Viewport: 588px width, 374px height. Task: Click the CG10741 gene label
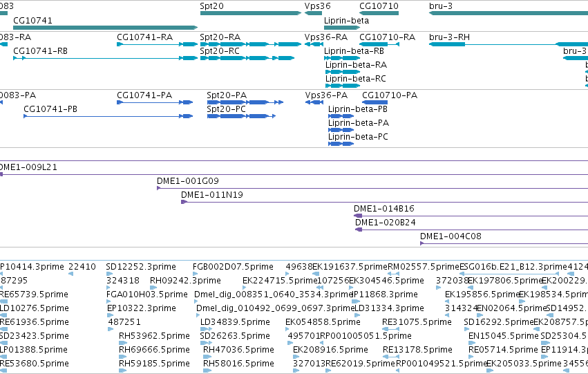32,20
